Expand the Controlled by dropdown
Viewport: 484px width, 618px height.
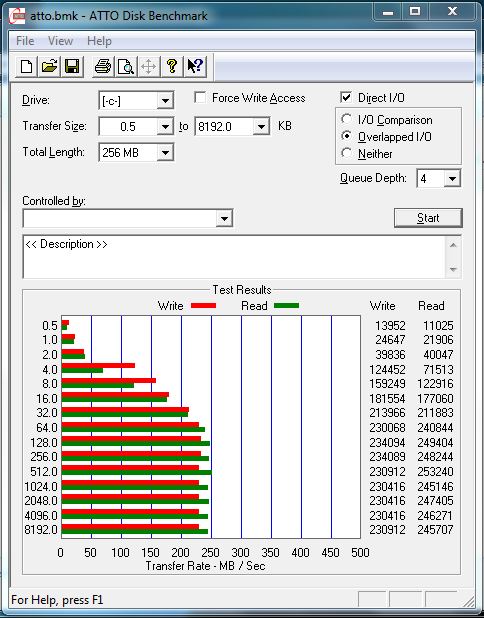(x=224, y=218)
